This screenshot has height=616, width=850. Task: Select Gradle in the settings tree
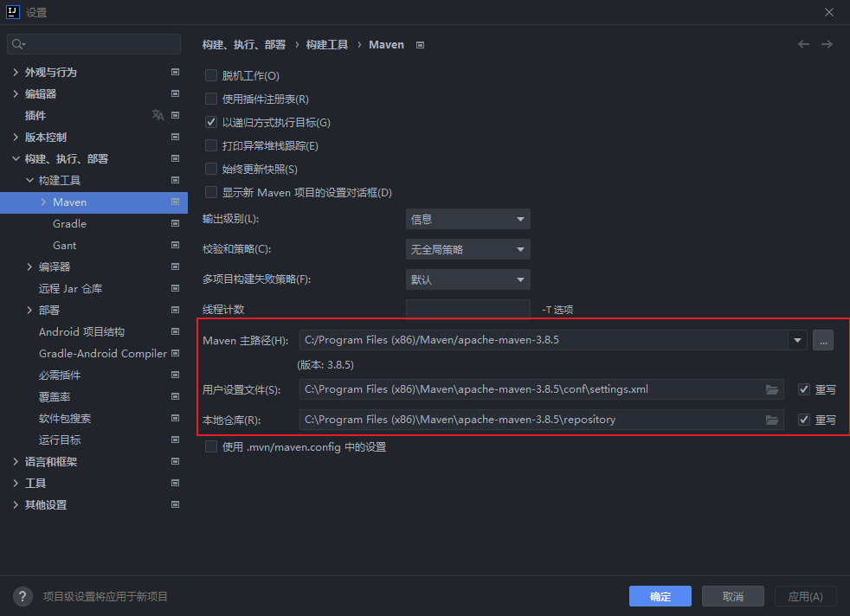click(69, 223)
